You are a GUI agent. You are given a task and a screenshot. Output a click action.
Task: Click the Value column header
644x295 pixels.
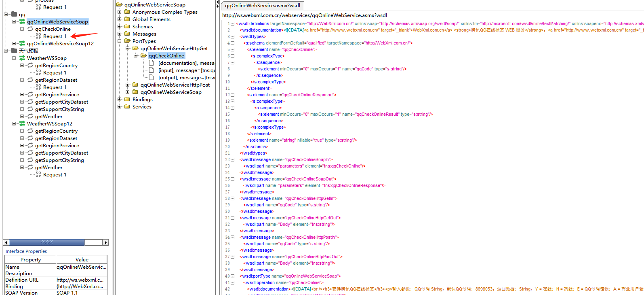[82, 259]
